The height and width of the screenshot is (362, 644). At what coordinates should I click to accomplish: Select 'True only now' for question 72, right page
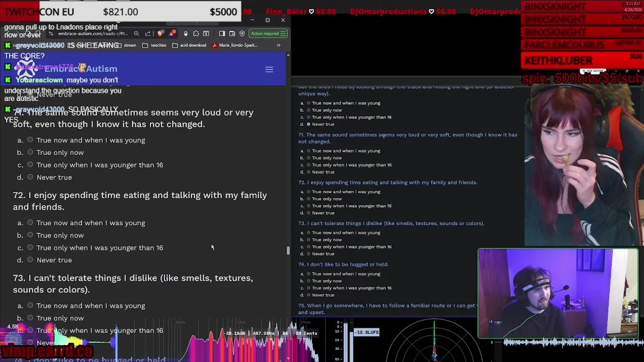click(308, 199)
